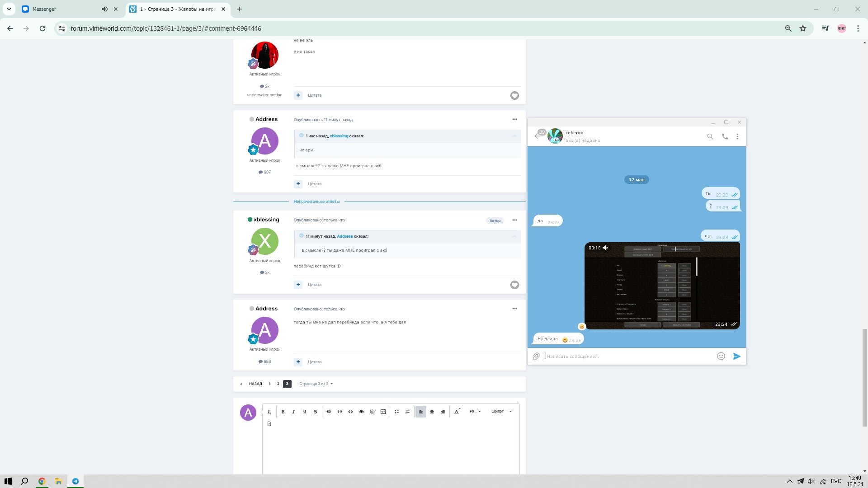Click Цитата under Address's last post
Screen dimensions: 868x488
[315, 362]
